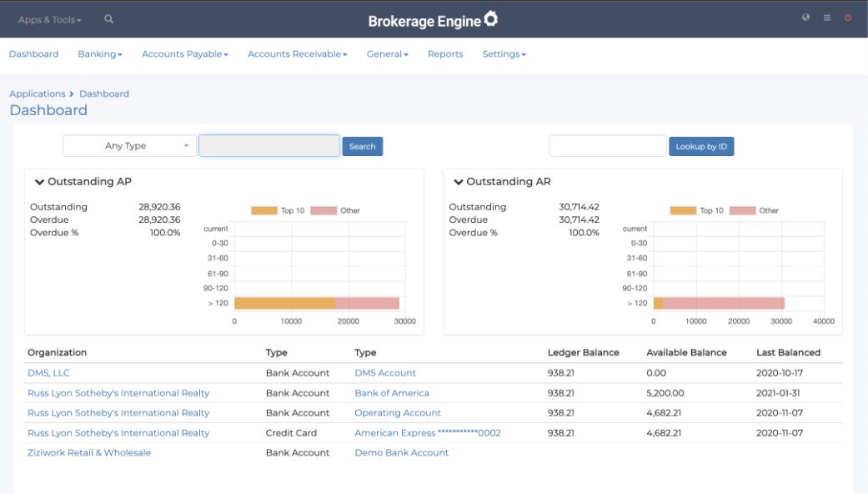Click the orange Top 10 bar in AP chart
The image size is (868, 494).
284,303
